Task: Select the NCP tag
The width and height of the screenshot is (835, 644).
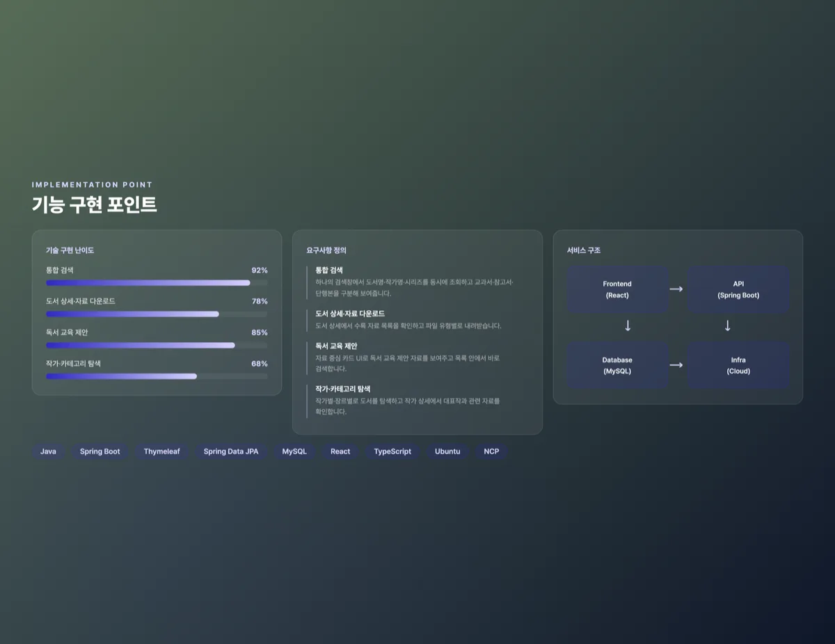Action: coord(491,451)
